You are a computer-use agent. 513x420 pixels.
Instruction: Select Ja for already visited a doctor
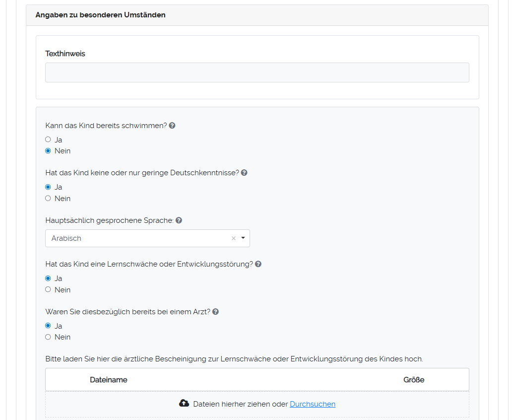(48, 326)
